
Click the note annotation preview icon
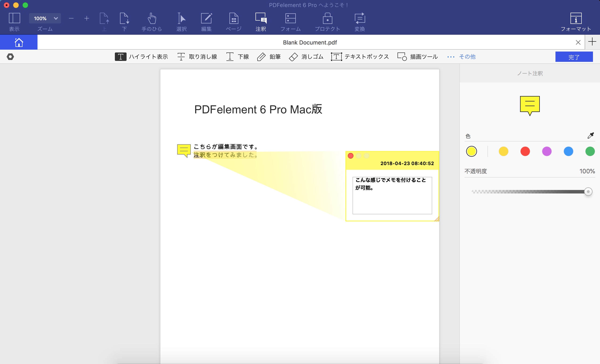530,106
